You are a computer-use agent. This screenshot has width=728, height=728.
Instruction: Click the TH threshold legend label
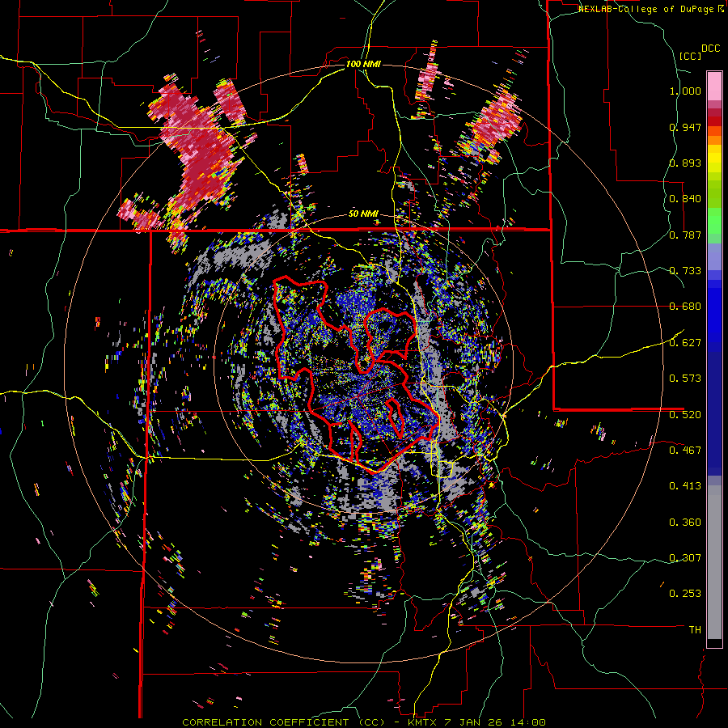(695, 630)
